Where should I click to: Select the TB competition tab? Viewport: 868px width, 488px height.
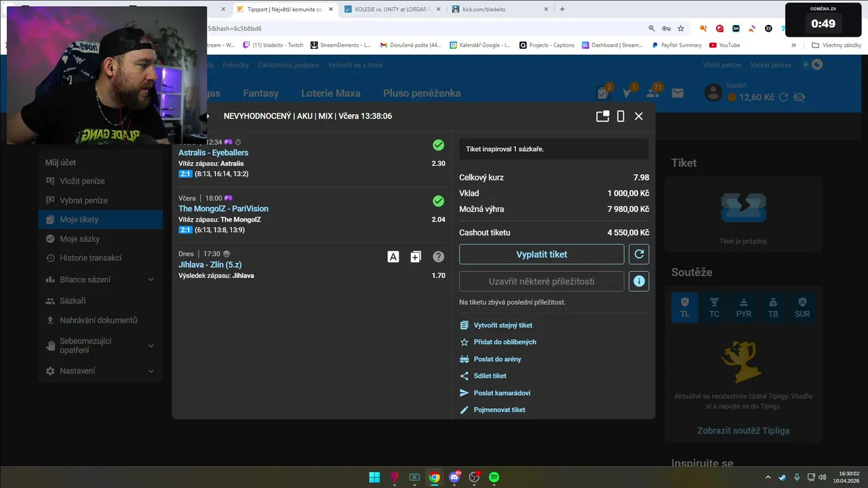coord(773,307)
